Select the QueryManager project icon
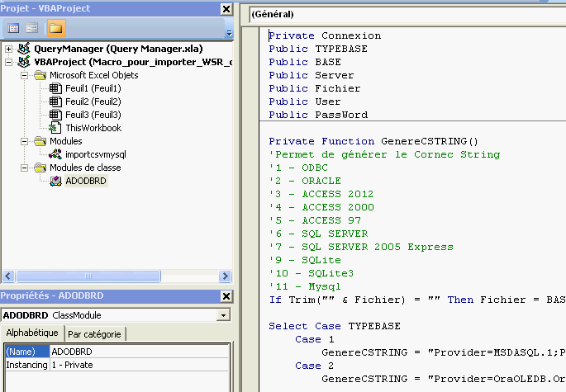Screen dimensions: 566x392 point(24,49)
